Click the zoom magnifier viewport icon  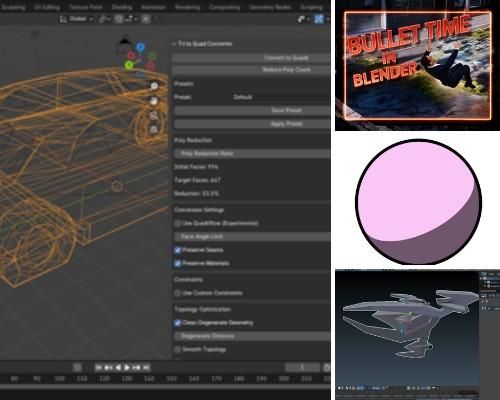(154, 86)
